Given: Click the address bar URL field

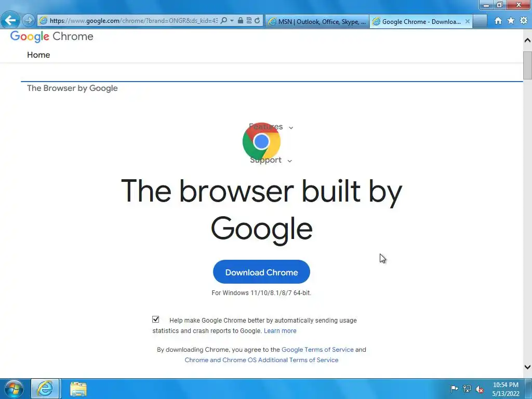Looking at the screenshot, I should (x=134, y=21).
